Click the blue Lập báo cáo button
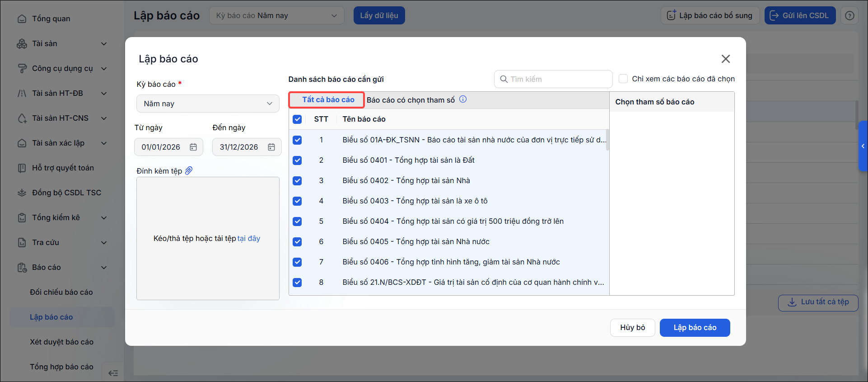 695,328
